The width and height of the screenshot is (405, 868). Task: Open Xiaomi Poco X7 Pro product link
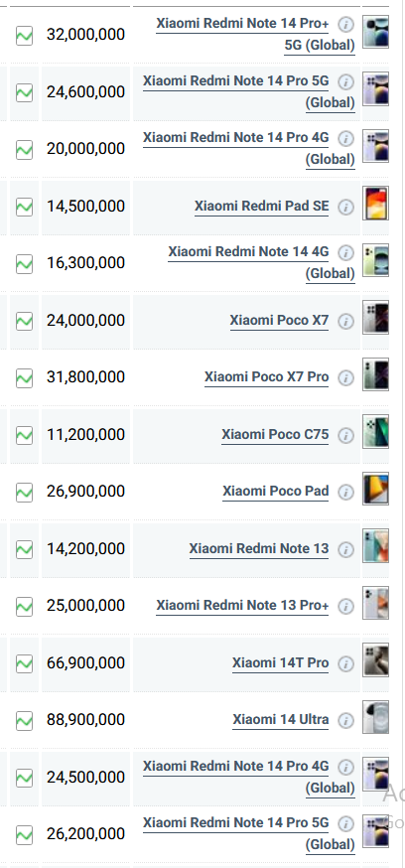[267, 377]
